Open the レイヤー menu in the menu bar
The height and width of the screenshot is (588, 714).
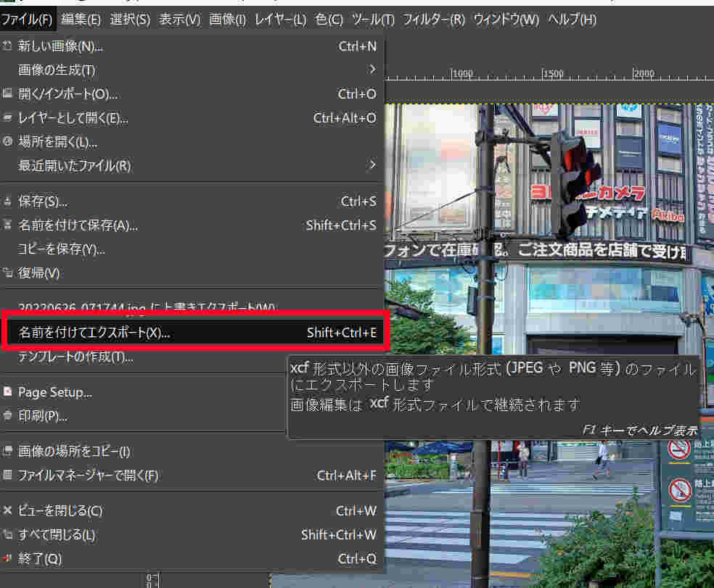point(280,20)
